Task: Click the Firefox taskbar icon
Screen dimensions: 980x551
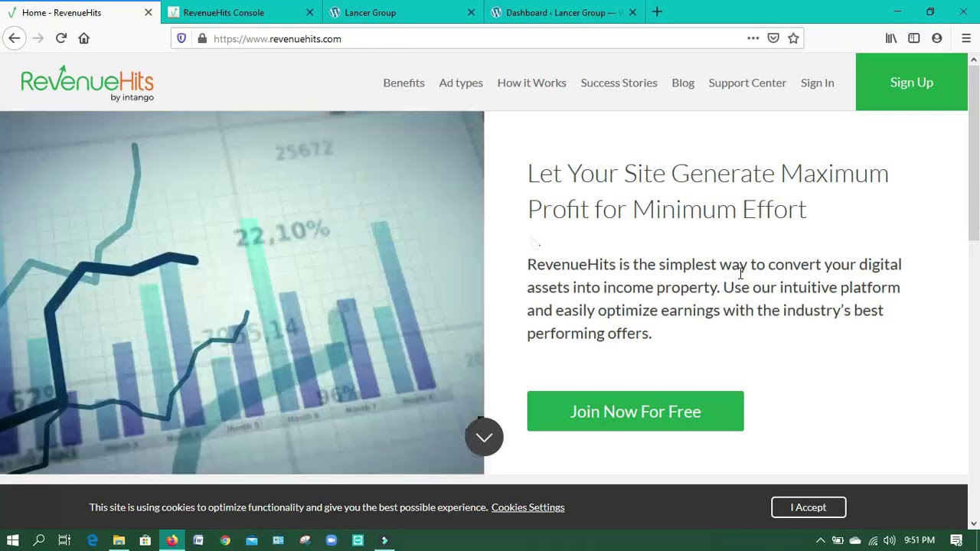Action: pyautogui.click(x=171, y=540)
